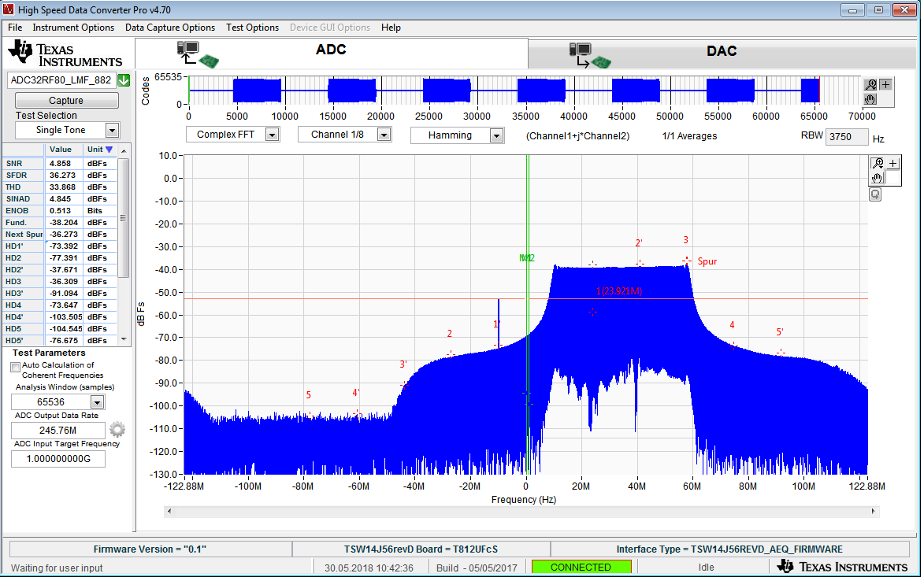Click the HD5' value -76.675 cell
Viewport: 924px width, 577px height.
tap(64, 340)
